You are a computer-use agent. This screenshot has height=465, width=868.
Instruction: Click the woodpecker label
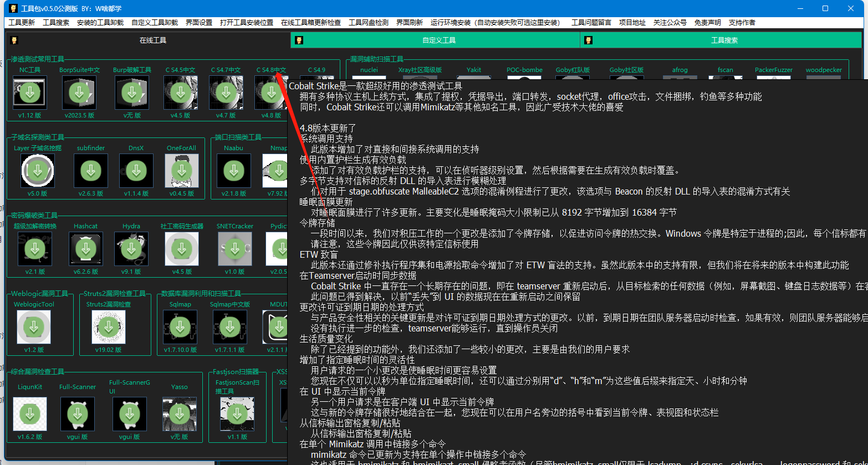824,70
